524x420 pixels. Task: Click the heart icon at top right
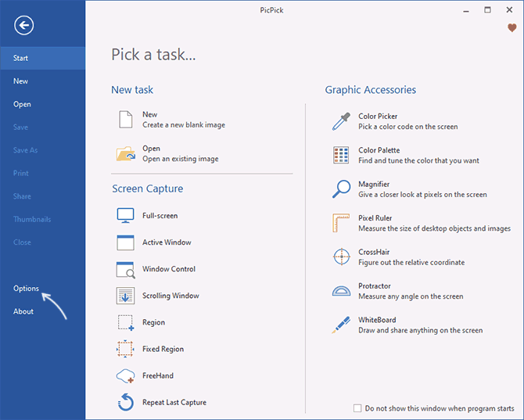click(512, 27)
